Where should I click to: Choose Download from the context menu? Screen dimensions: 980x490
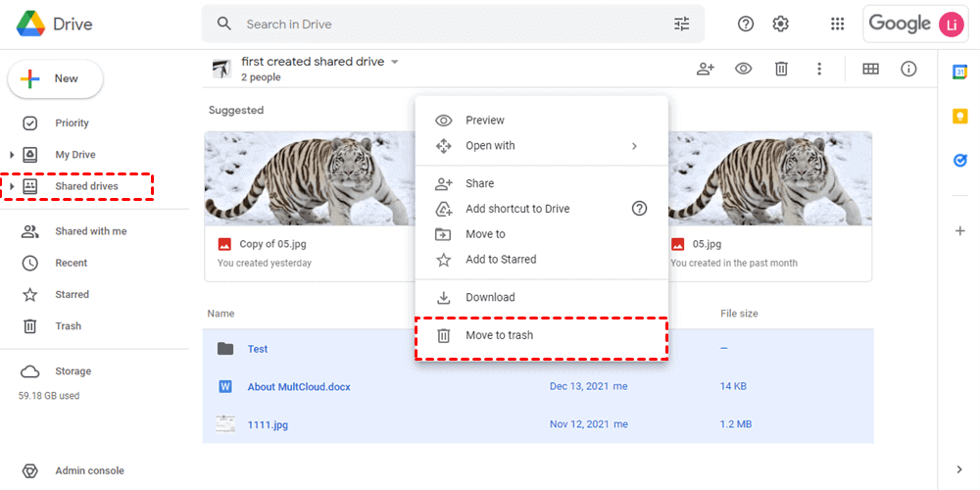pyautogui.click(x=490, y=297)
